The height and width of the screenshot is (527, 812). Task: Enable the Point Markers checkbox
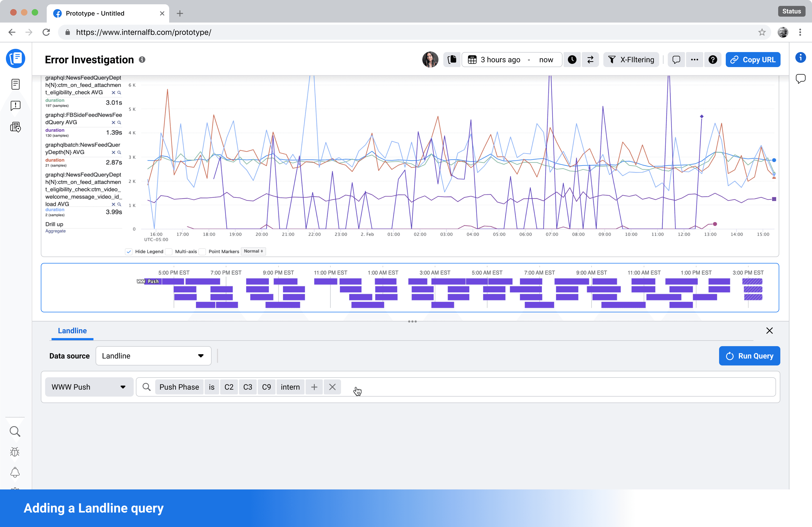click(x=202, y=252)
